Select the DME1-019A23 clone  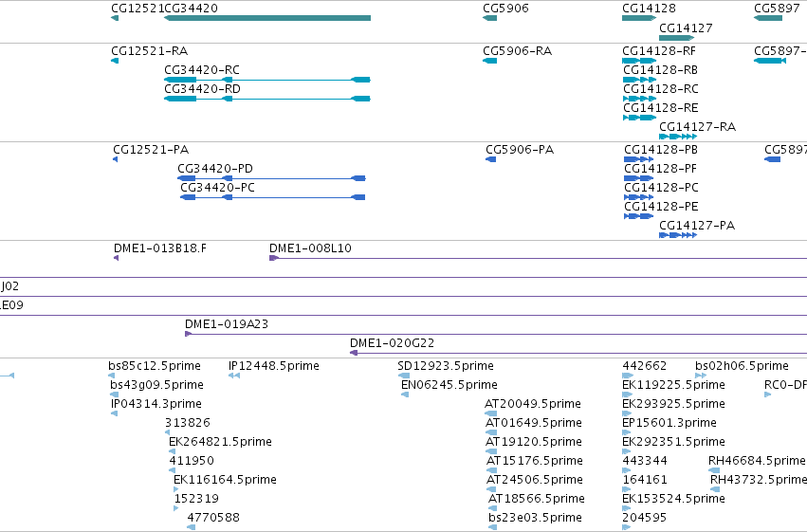coord(496,334)
